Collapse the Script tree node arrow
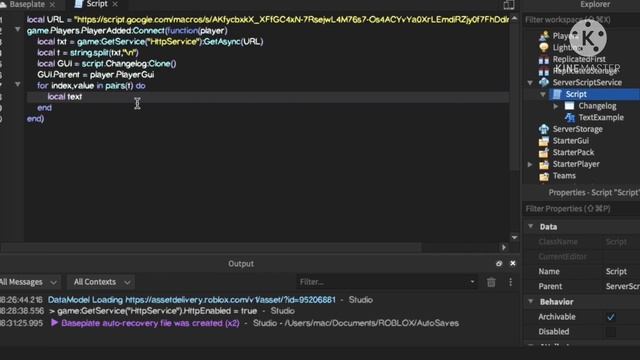Screen dimensions: 640x360 tap(543, 94)
